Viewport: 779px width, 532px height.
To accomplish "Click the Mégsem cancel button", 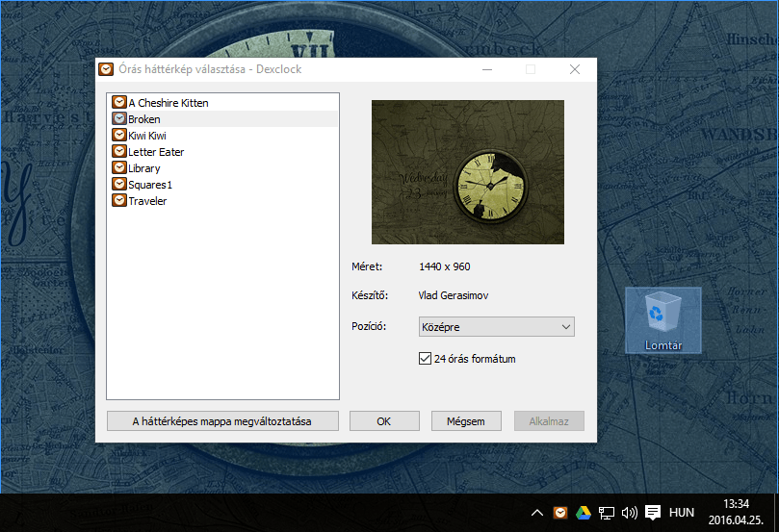I will point(466,420).
